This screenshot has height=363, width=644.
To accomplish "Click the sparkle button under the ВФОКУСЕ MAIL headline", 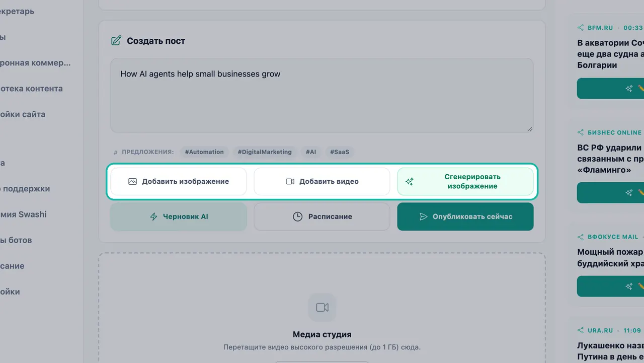I will pos(610,286).
